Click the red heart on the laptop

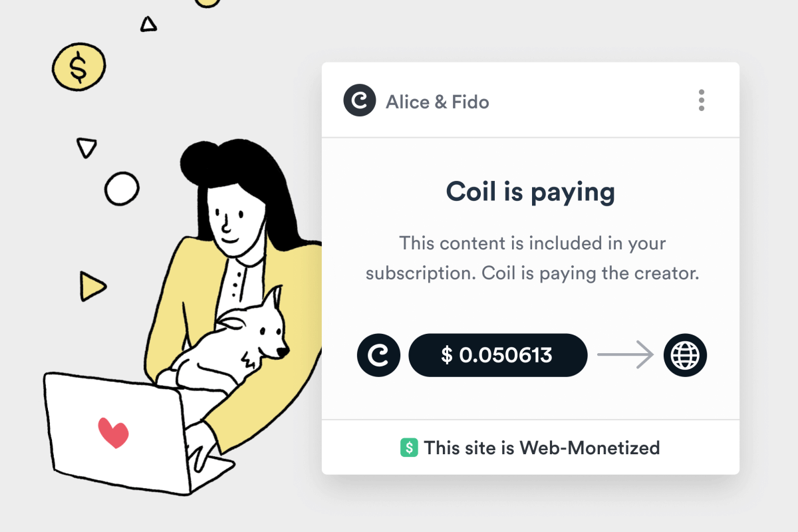pyautogui.click(x=113, y=432)
